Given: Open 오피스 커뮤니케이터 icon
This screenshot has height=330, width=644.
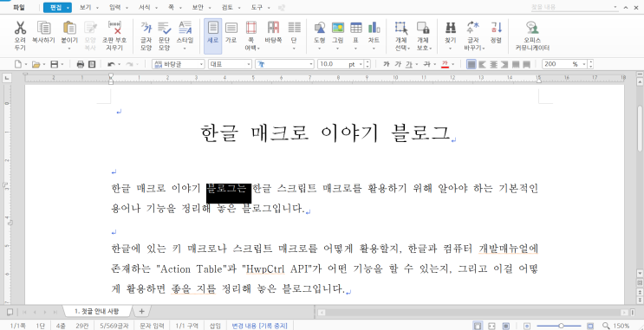Looking at the screenshot, I should [x=532, y=28].
